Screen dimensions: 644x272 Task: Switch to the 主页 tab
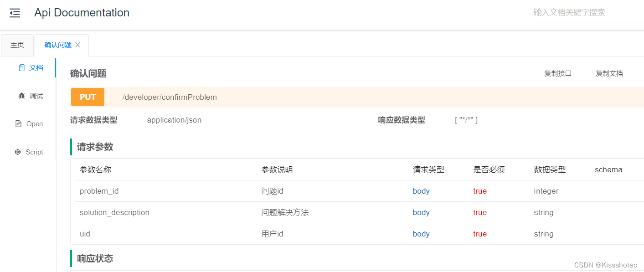coord(17,45)
